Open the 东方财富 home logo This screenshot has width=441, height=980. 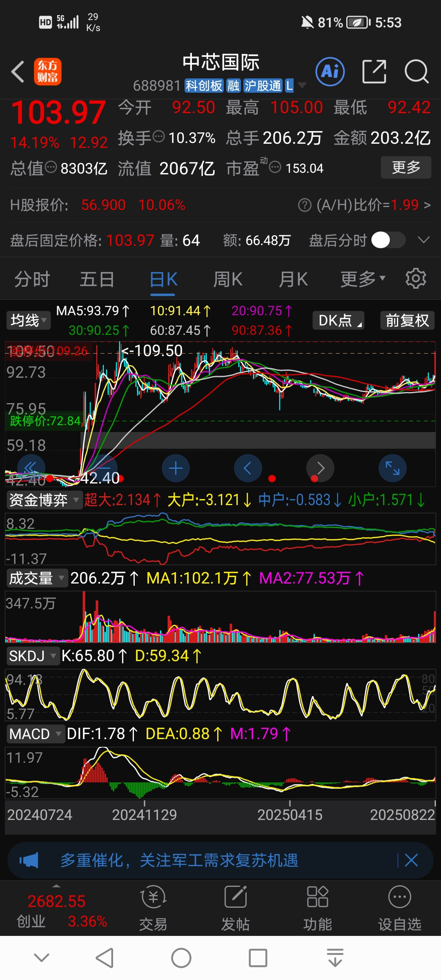(48, 71)
